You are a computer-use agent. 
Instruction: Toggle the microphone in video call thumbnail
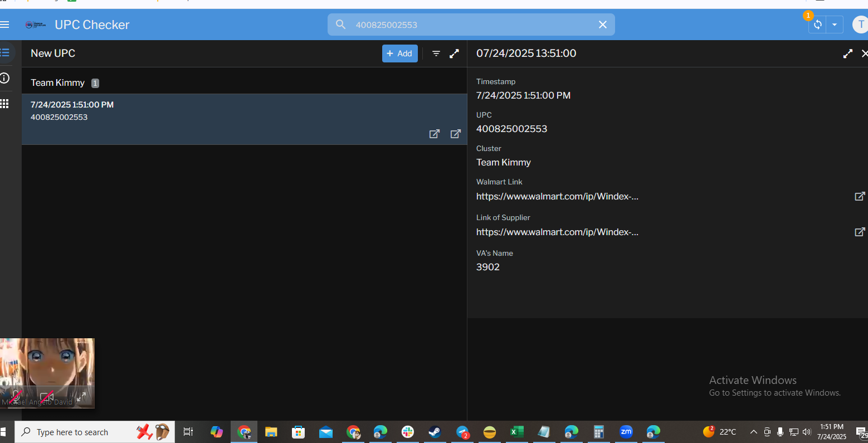click(15, 397)
